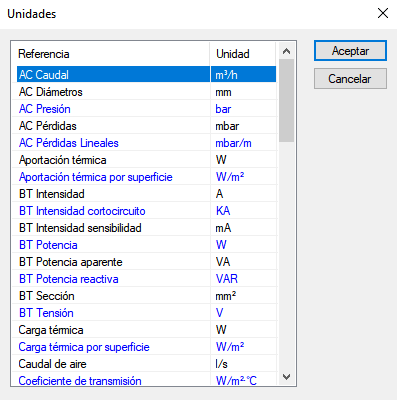Select Aportación térmica por superficie row
This screenshot has width=397, height=400.
tap(144, 176)
